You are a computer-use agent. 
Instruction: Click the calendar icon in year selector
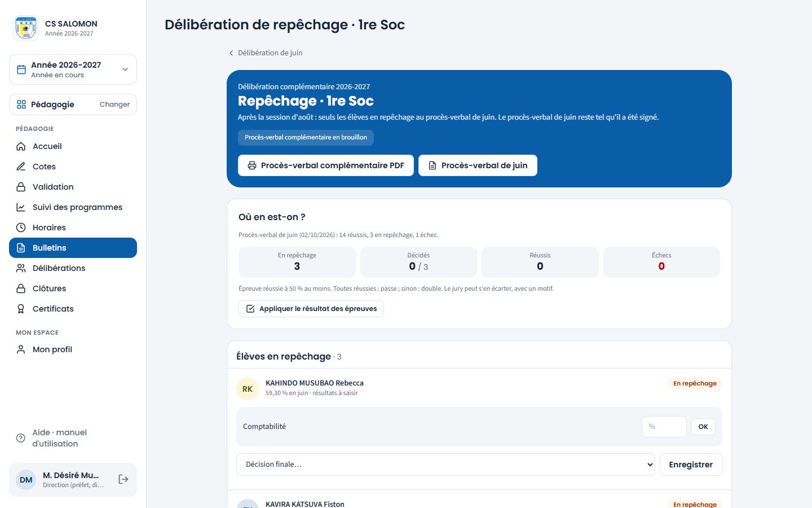(x=21, y=69)
